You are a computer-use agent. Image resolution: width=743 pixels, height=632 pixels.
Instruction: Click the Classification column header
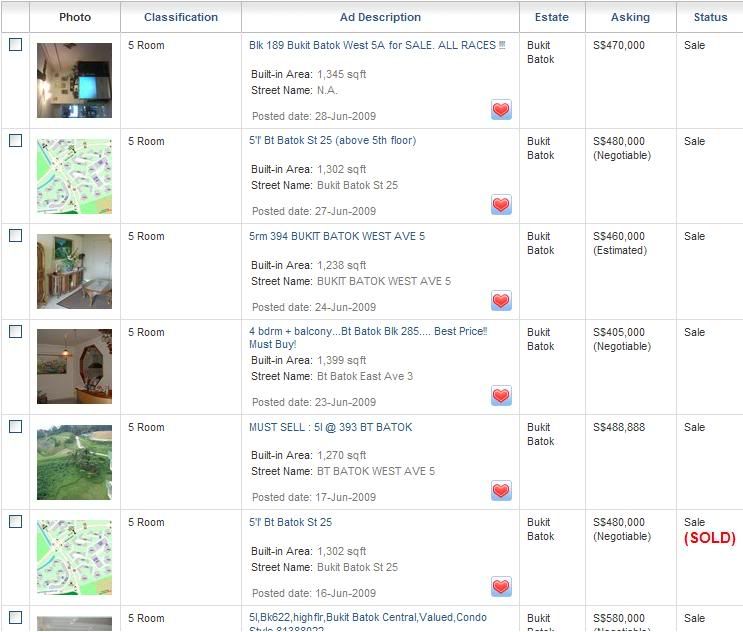(181, 17)
